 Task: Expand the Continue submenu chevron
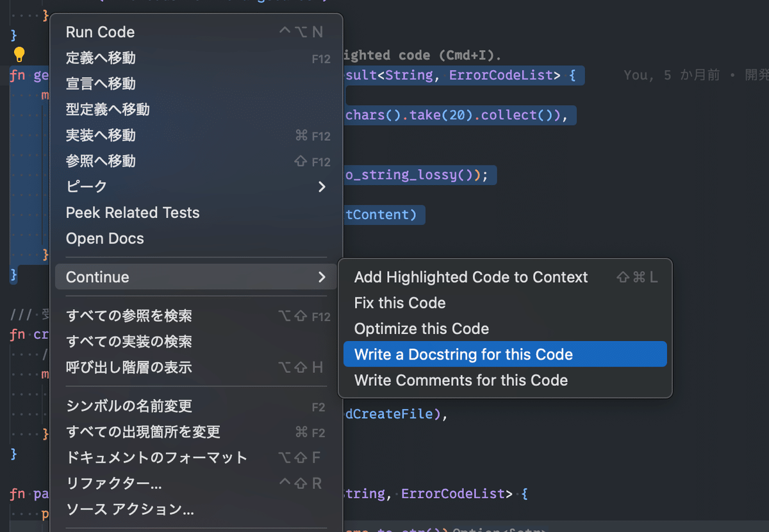point(322,277)
